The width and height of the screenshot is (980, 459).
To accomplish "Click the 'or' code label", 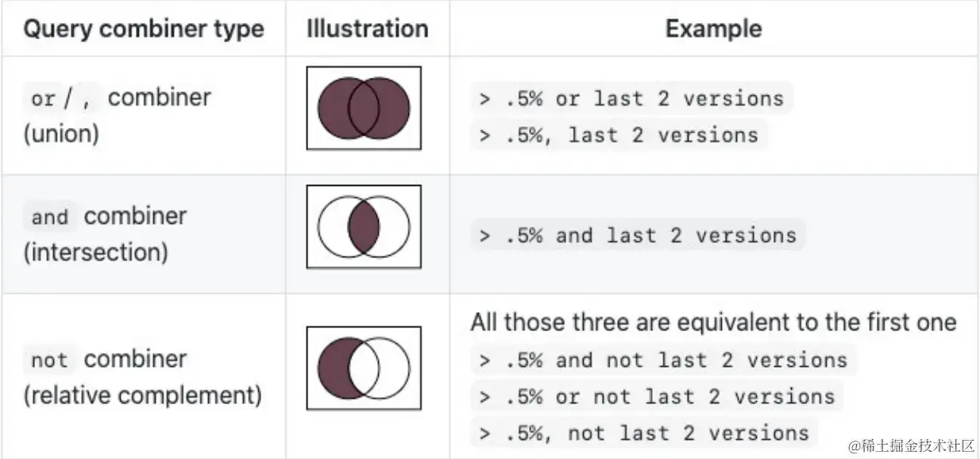I will [43, 98].
